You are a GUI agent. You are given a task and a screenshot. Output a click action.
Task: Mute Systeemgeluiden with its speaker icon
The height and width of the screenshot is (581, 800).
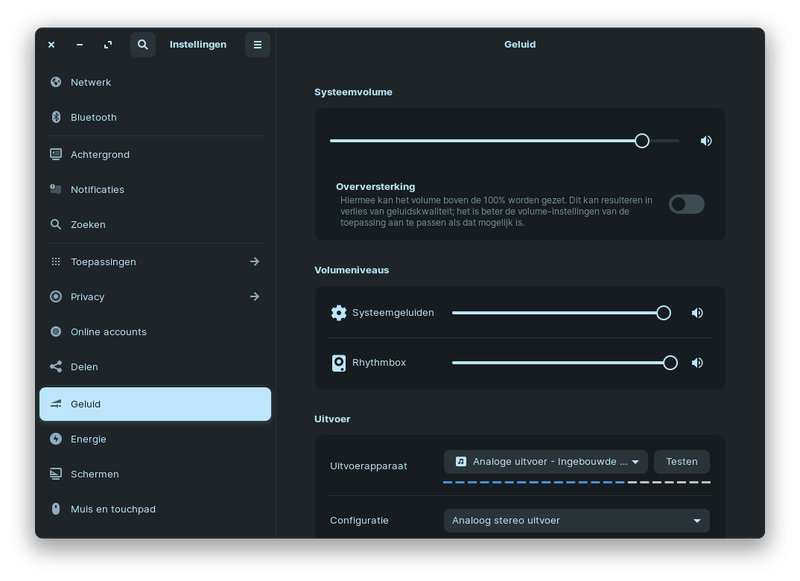coord(697,313)
